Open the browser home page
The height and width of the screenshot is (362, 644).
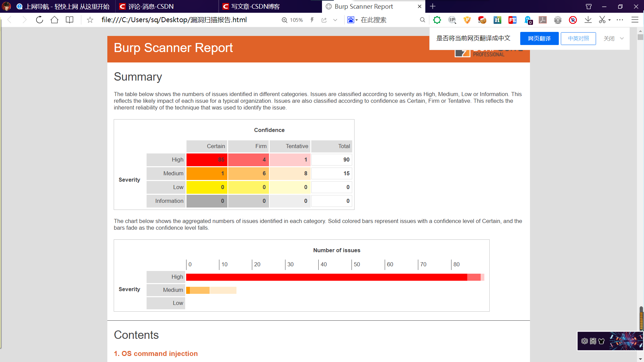(54, 20)
